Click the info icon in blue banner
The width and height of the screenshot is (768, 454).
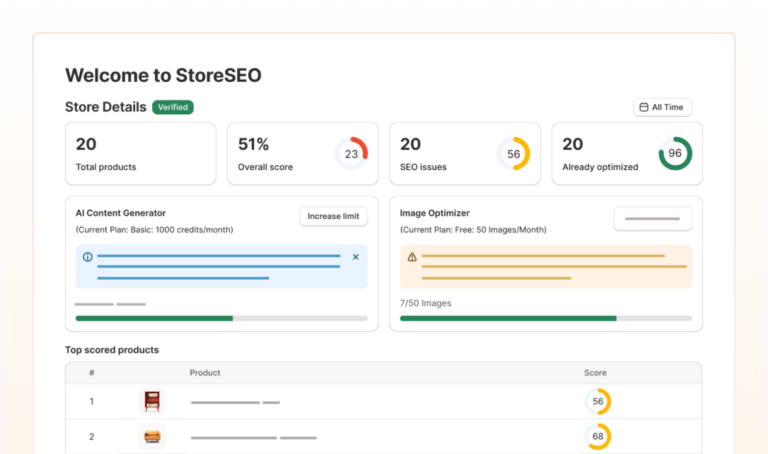87,257
